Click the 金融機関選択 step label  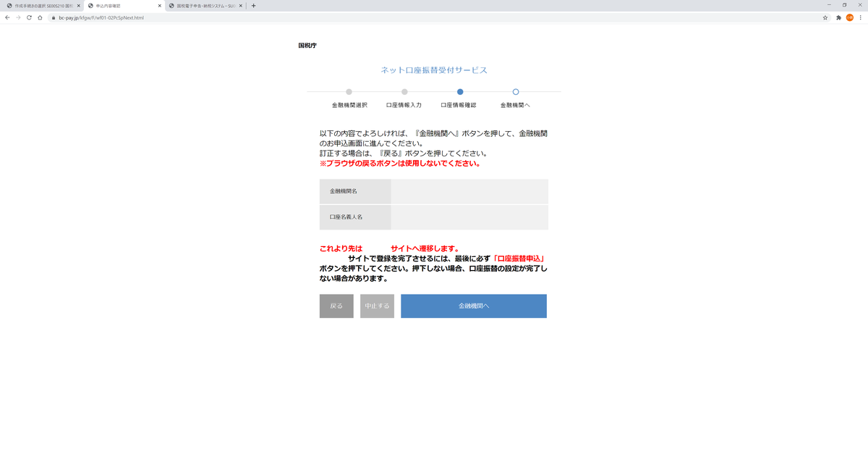[349, 105]
